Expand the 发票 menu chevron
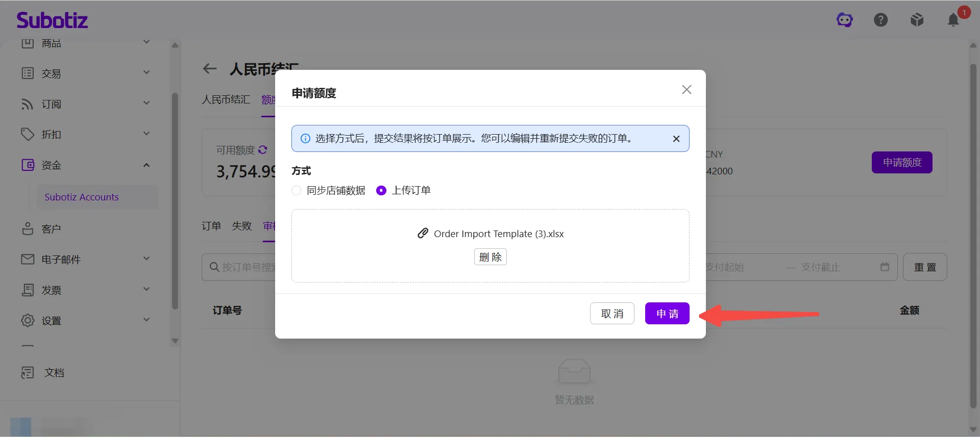This screenshot has width=980, height=437. (146, 289)
